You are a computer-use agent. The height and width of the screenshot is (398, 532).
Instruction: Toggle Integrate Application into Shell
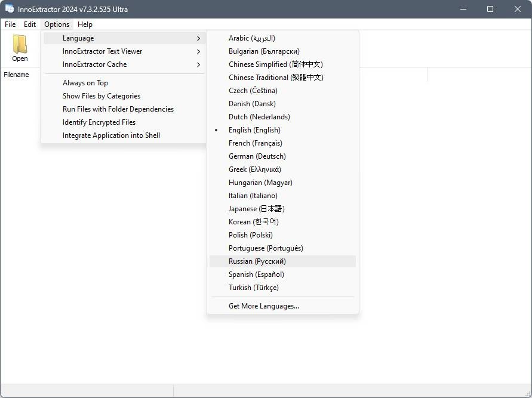click(x=124, y=135)
